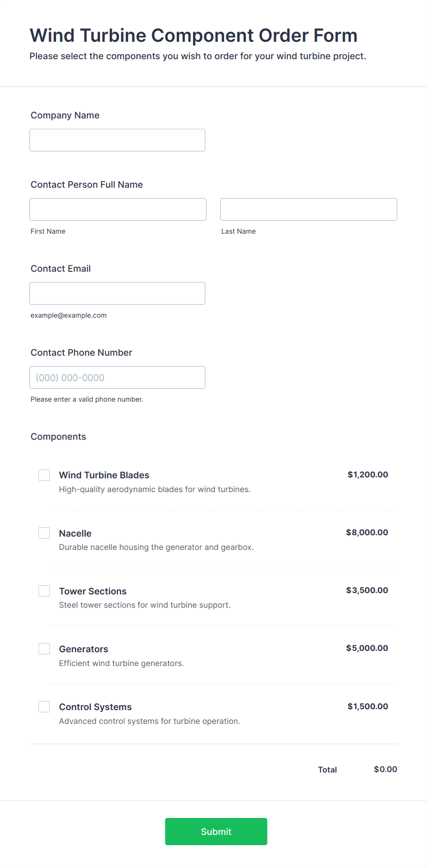
Task: Click the Wind Turbine Blades product title
Action: [x=104, y=475]
